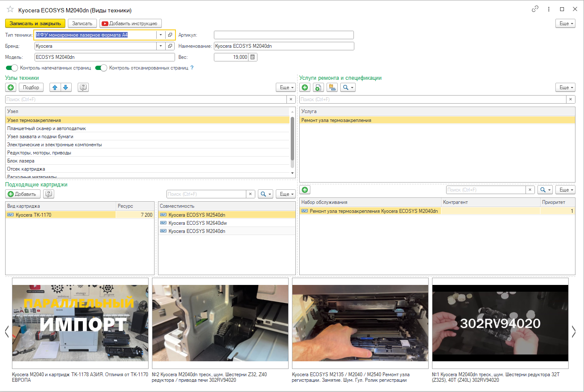The image size is (584, 392).
Task: Show next videos with the right arrow
Action: click(x=574, y=331)
